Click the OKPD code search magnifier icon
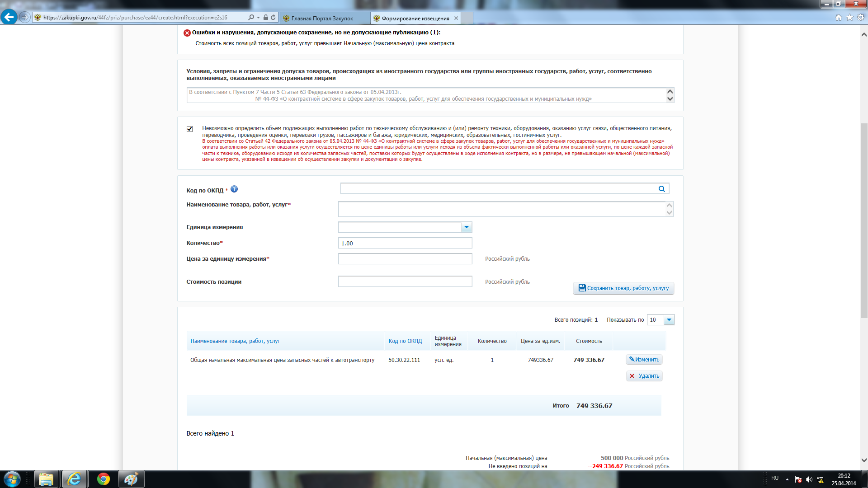The width and height of the screenshot is (868, 488). [x=661, y=189]
